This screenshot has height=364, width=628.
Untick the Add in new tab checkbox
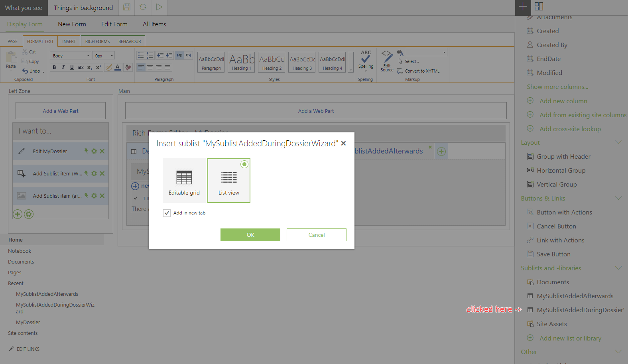click(x=167, y=213)
